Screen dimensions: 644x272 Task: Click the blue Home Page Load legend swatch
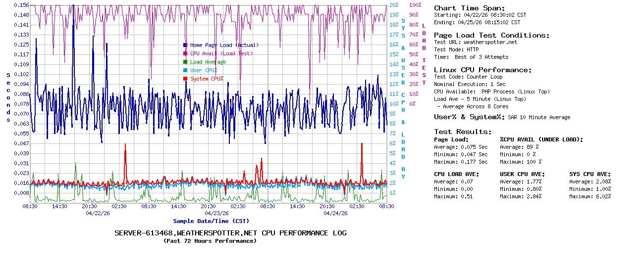[x=185, y=45]
